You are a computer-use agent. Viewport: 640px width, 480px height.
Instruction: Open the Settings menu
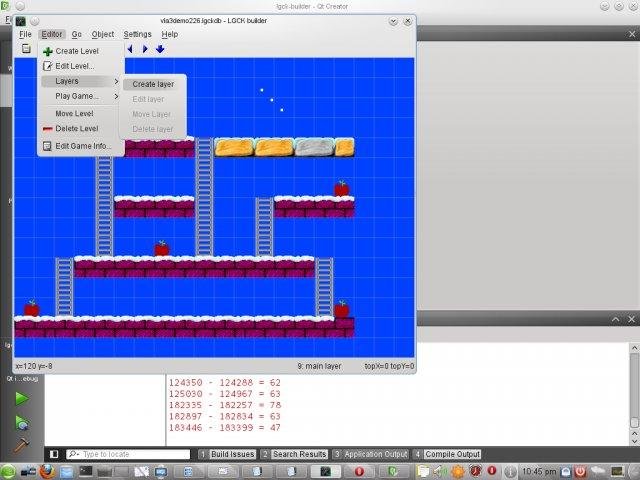pos(138,34)
